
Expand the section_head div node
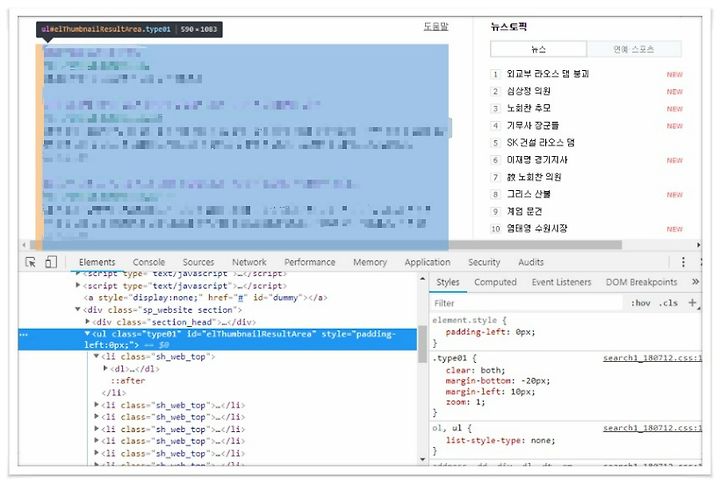[x=87, y=321]
